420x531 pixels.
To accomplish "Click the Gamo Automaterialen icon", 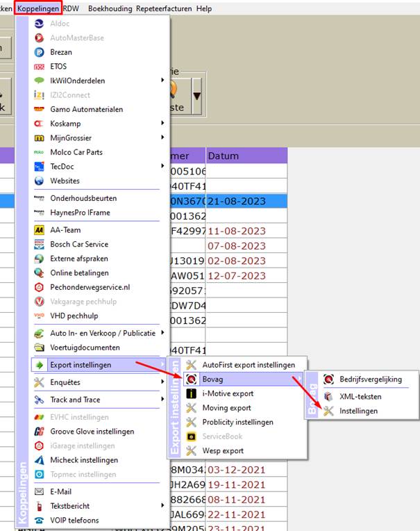I will click(x=40, y=109).
